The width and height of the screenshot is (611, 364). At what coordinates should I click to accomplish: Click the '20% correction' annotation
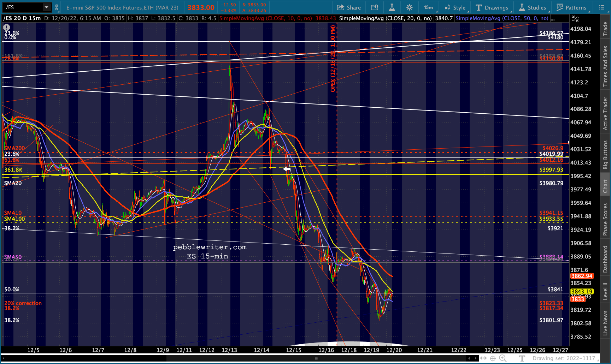coord(23,303)
